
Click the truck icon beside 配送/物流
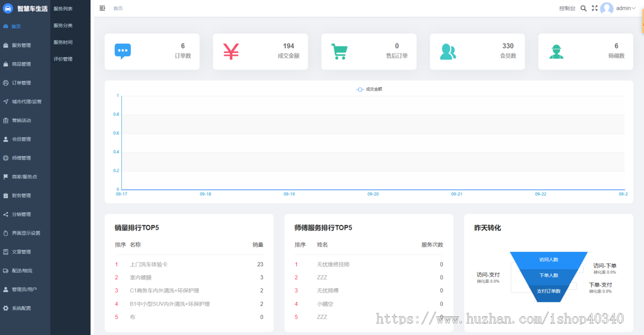pos(6,271)
